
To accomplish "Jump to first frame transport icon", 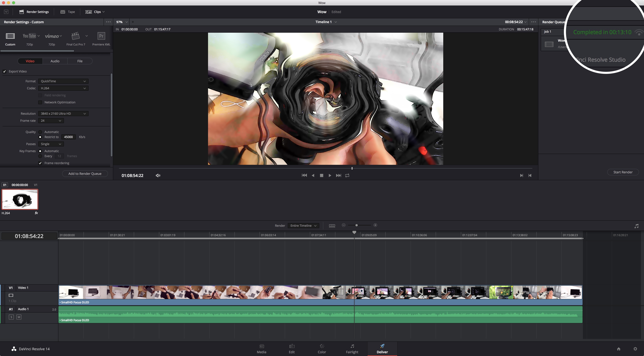I will (304, 175).
